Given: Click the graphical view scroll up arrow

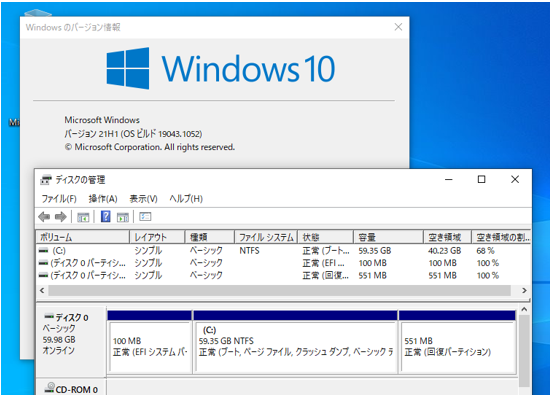Looking at the screenshot, I should tap(524, 309).
